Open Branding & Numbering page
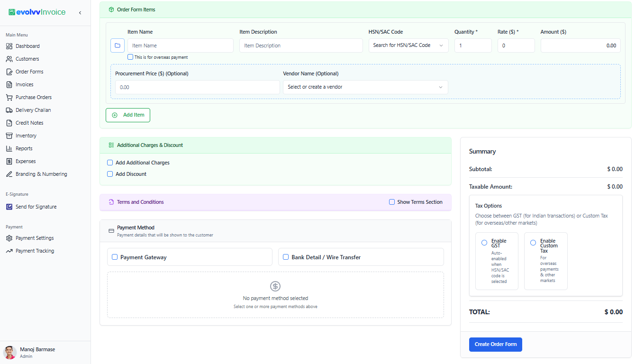 click(41, 174)
